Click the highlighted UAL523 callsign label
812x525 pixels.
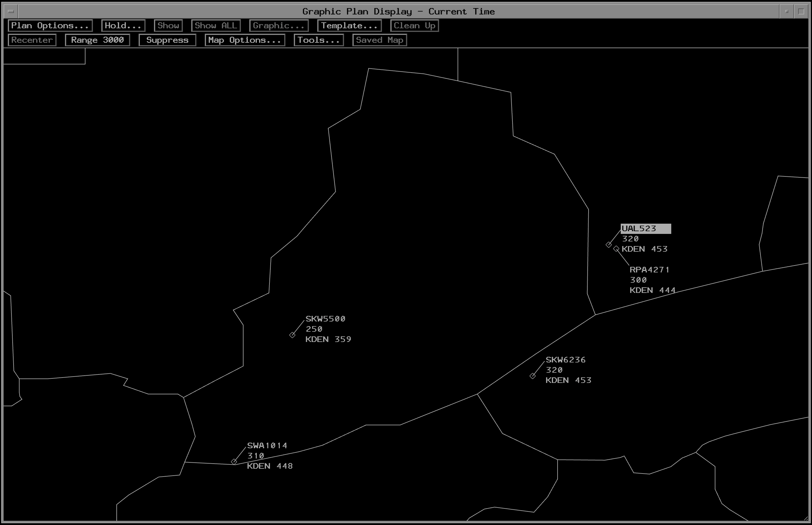(x=645, y=228)
